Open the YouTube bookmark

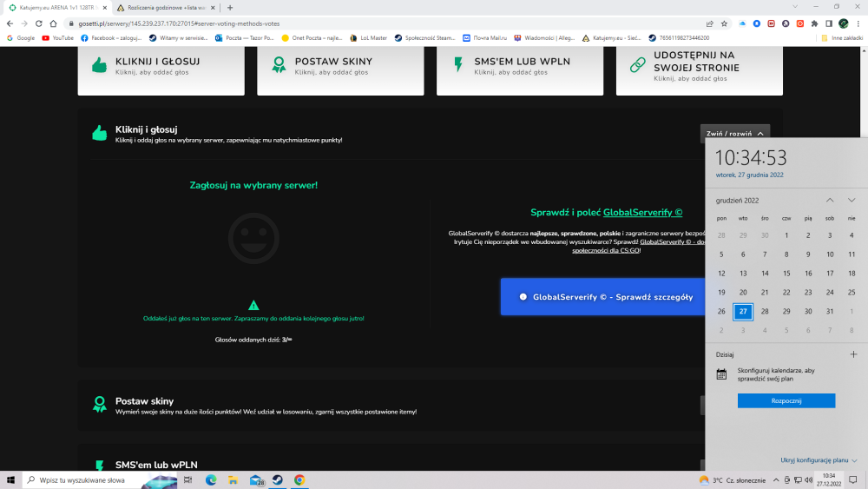pyautogui.click(x=57, y=38)
